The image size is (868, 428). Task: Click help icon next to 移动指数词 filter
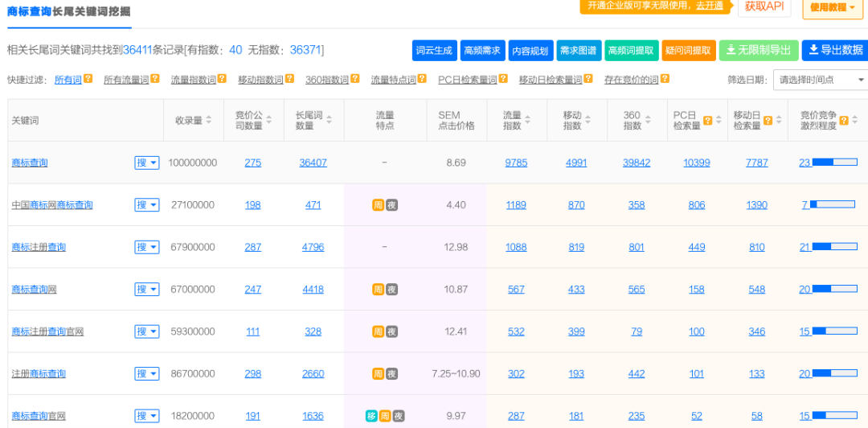[289, 80]
